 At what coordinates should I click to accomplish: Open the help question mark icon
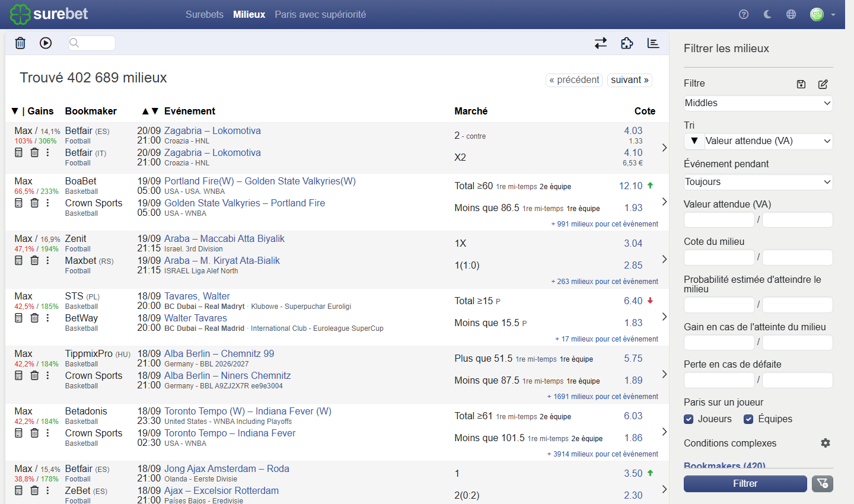(x=744, y=14)
